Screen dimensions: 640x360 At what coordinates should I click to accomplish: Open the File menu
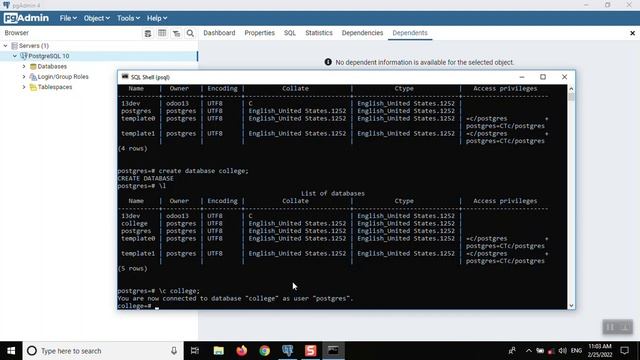click(68, 18)
